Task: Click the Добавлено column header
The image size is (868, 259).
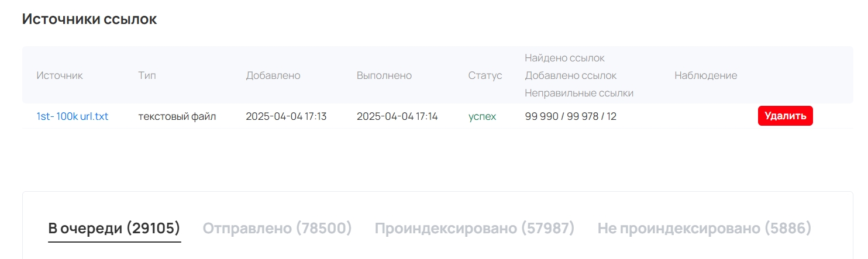Action: 273,75
